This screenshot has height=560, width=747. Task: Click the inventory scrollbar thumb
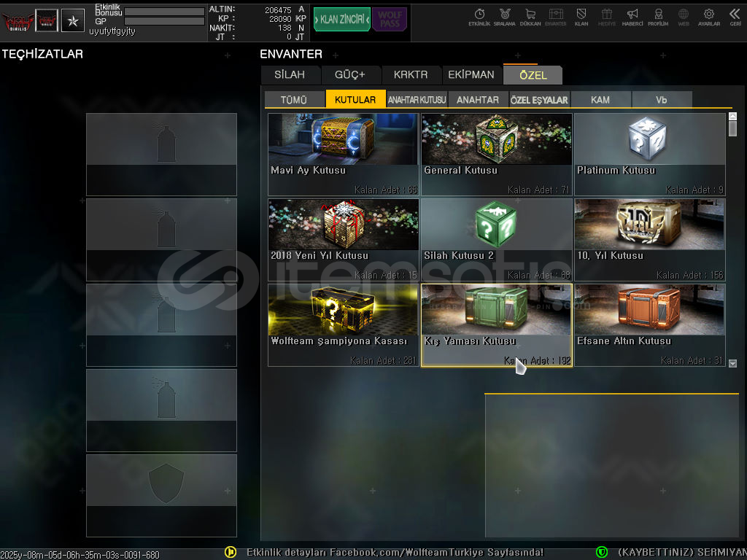(732, 129)
